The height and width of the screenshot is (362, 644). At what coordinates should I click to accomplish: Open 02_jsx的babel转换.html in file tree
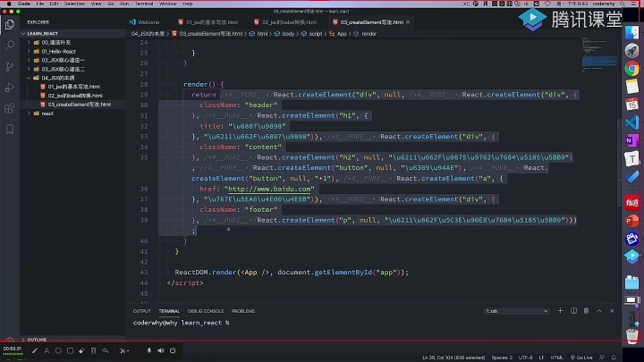point(75,96)
